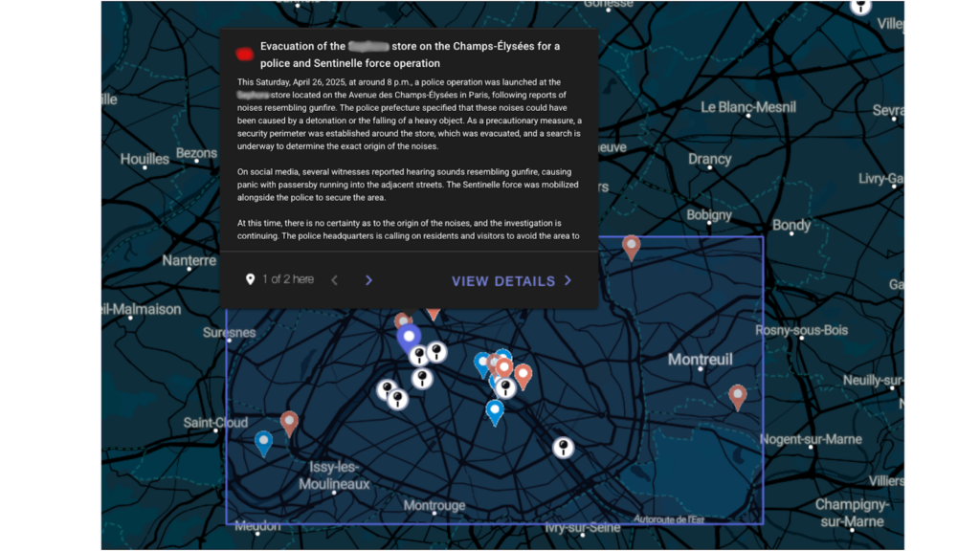This screenshot has height=551, width=980.
Task: Open the VIEW DETAILS link in the popup
Action: 512,281
